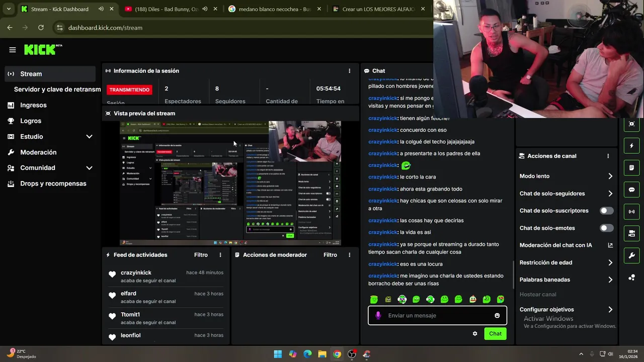Open channel actions three-dot menu
Image resolution: width=644 pixels, height=362 pixels.
pyautogui.click(x=608, y=156)
